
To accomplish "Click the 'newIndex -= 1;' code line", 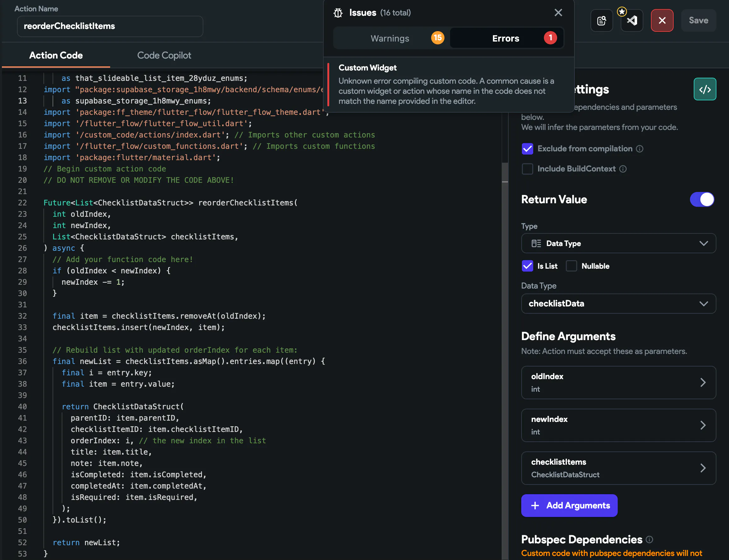I will pos(93,282).
